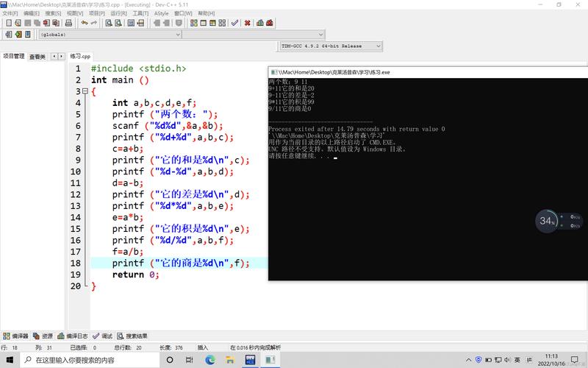Click the New file toolbar icon
The image size is (588, 368).
pyautogui.click(x=8, y=23)
